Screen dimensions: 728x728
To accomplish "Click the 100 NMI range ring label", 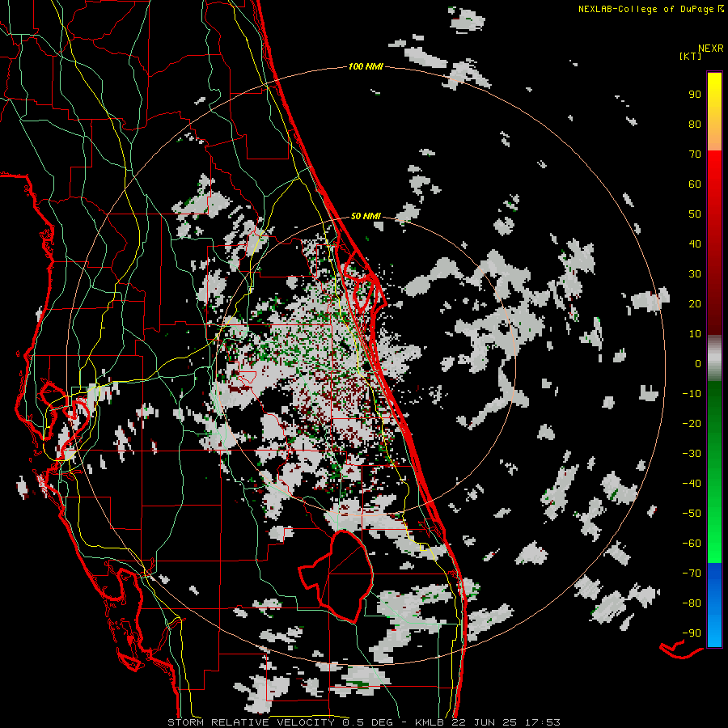I will coord(366,67).
